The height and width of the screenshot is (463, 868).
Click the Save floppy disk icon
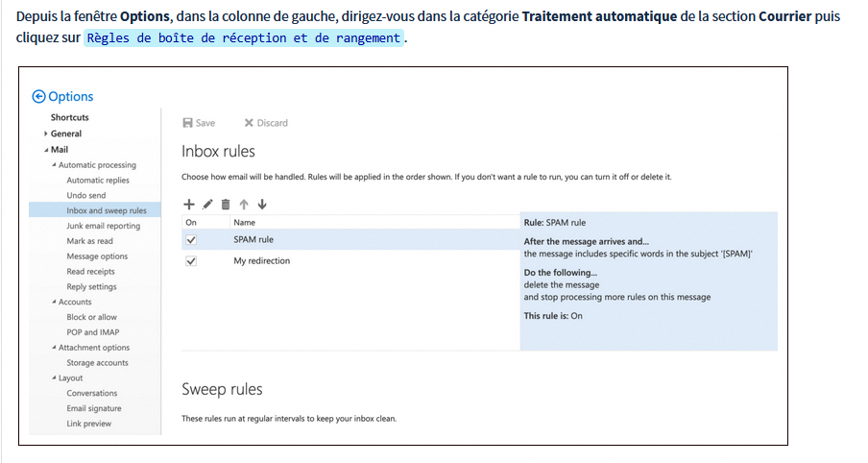point(188,123)
